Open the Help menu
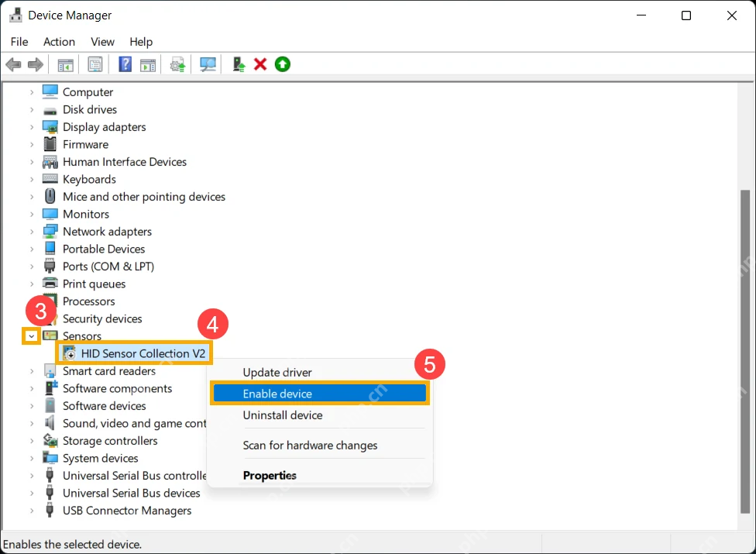This screenshot has height=554, width=756. (141, 42)
